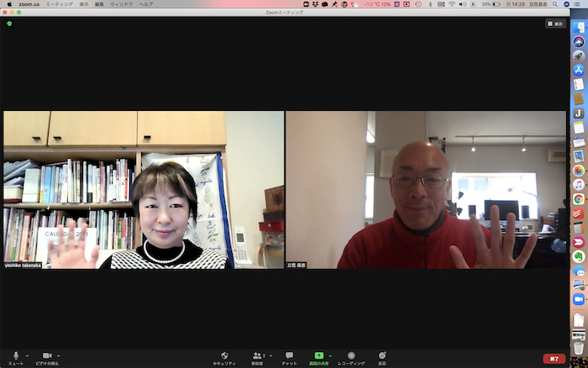Open the ウィンドウ menu in menu bar
Image resolution: width=588 pixels, height=368 pixels.
(123, 4)
